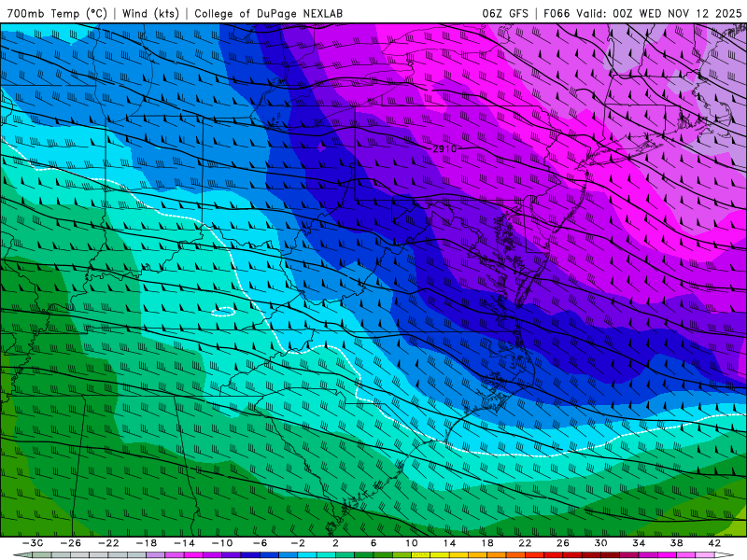Click the "F066" forecast hour text
This screenshot has height=560, width=747.
point(557,13)
